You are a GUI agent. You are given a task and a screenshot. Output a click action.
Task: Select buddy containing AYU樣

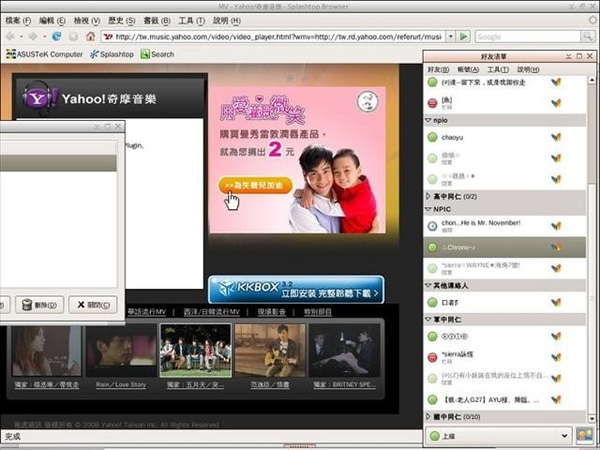pyautogui.click(x=505, y=400)
